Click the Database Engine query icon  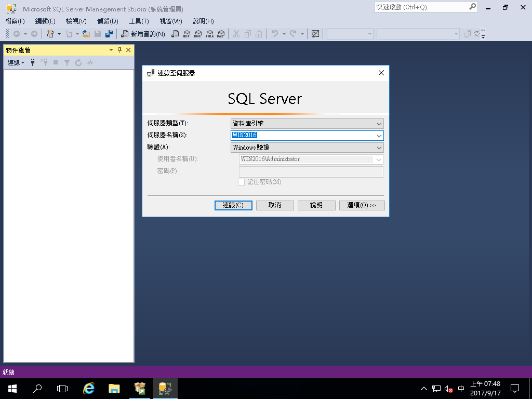[175, 34]
